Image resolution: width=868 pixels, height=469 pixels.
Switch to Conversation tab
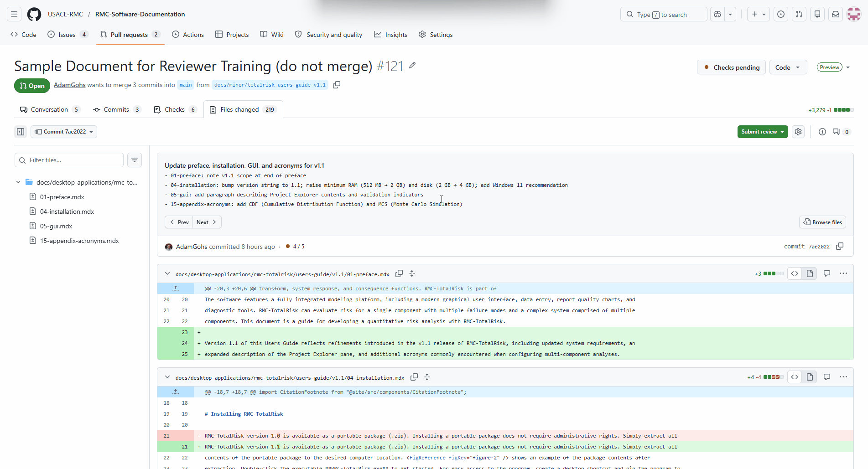[x=50, y=109]
